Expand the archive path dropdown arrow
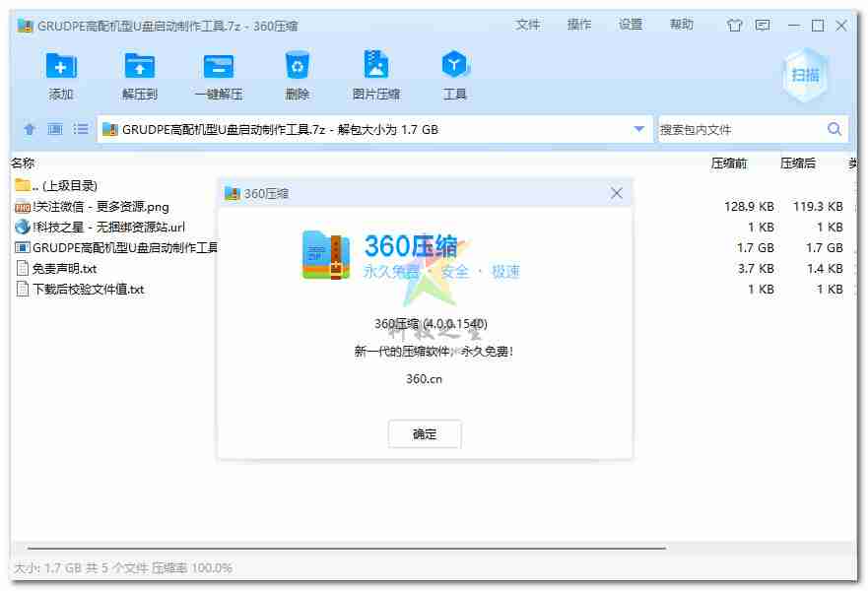Screen dimensions: 868x591 tap(639, 129)
